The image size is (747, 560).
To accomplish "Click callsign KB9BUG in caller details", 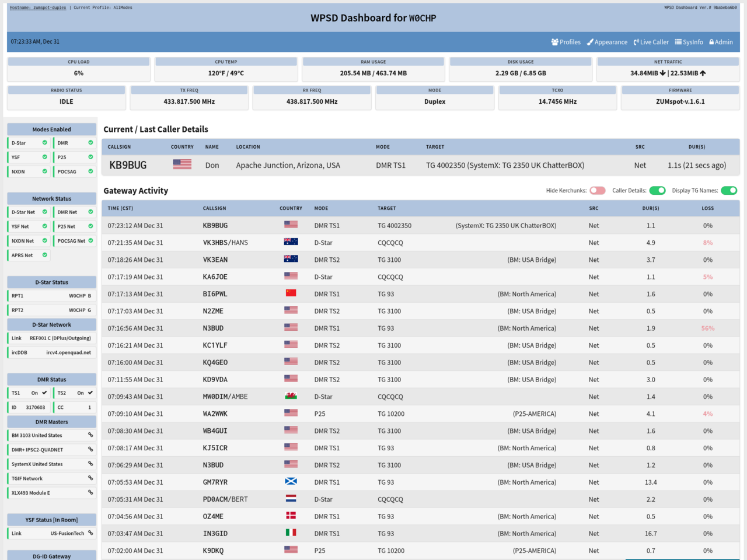I will tap(128, 165).
